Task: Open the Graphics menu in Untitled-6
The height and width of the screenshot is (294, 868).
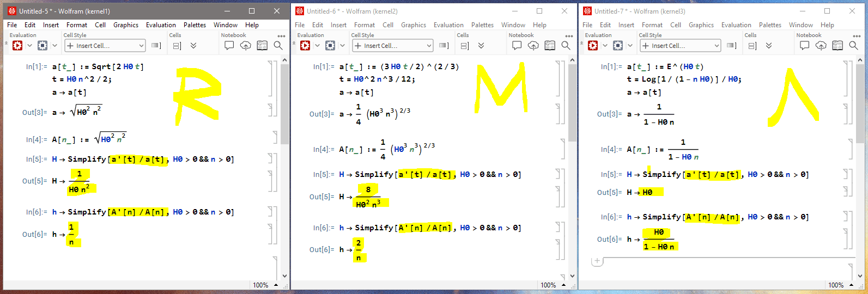Action: coord(414,25)
